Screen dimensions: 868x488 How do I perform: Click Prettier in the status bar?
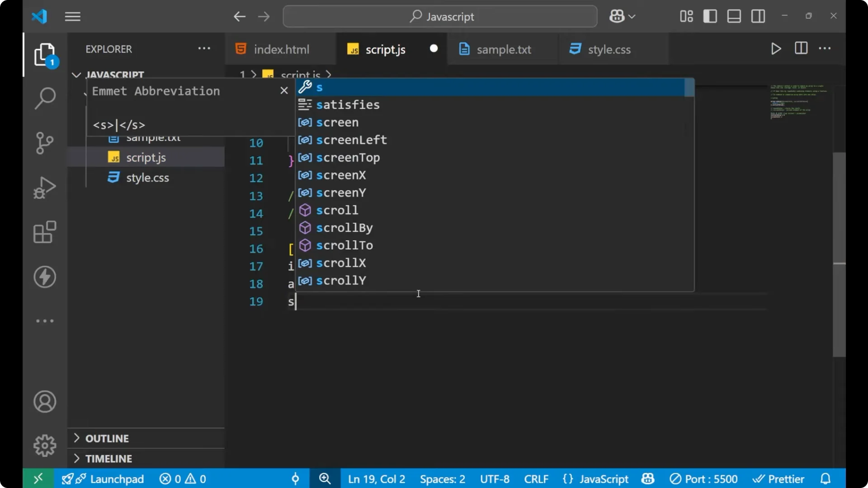click(779, 479)
